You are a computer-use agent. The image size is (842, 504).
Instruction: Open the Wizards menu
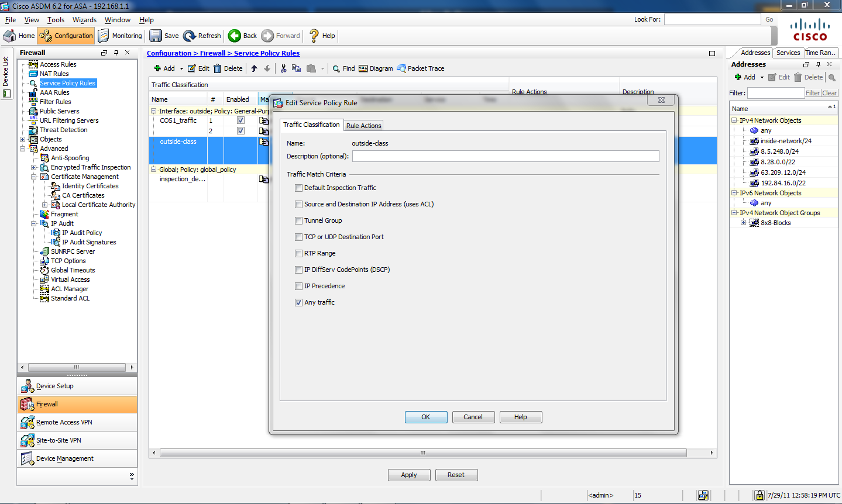(x=85, y=20)
